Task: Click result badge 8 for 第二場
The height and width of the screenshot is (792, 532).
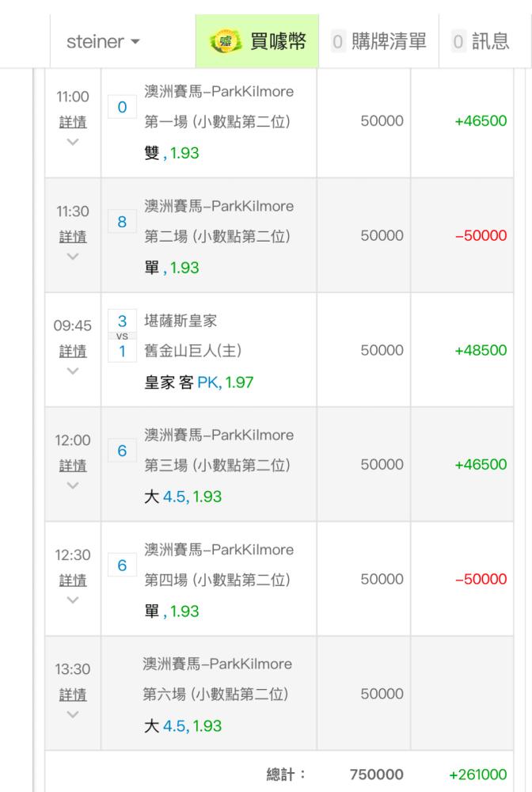Action: pyautogui.click(x=122, y=223)
